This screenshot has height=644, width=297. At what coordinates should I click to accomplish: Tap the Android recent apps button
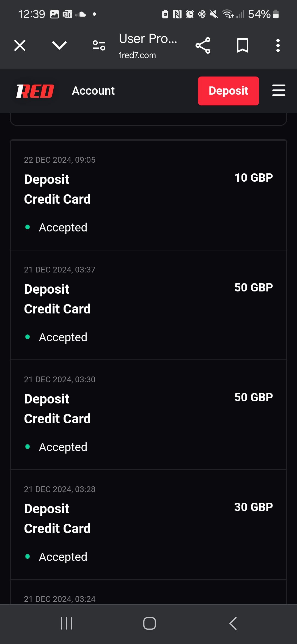(x=67, y=623)
